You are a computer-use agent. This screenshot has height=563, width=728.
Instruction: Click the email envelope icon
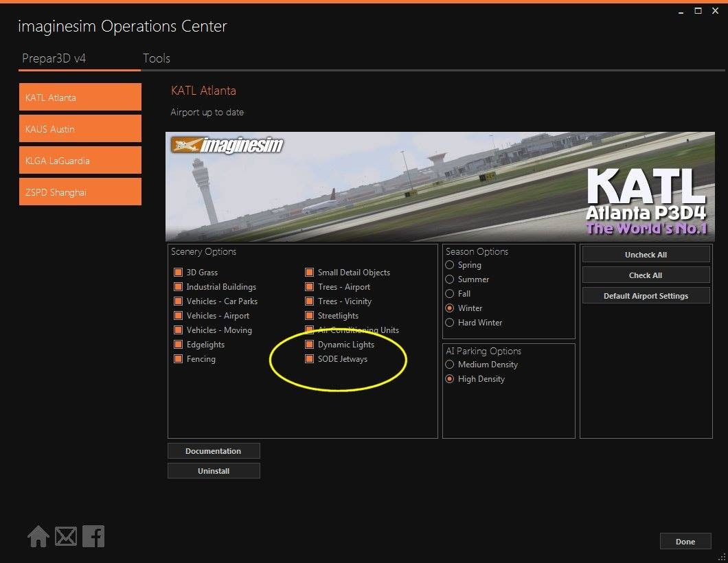coord(66,536)
